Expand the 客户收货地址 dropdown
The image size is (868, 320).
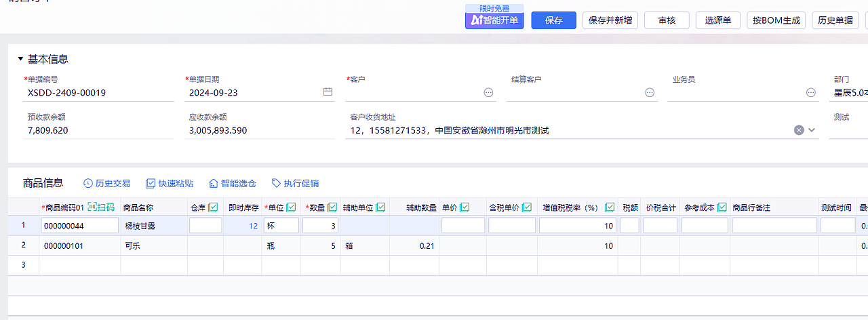click(812, 130)
